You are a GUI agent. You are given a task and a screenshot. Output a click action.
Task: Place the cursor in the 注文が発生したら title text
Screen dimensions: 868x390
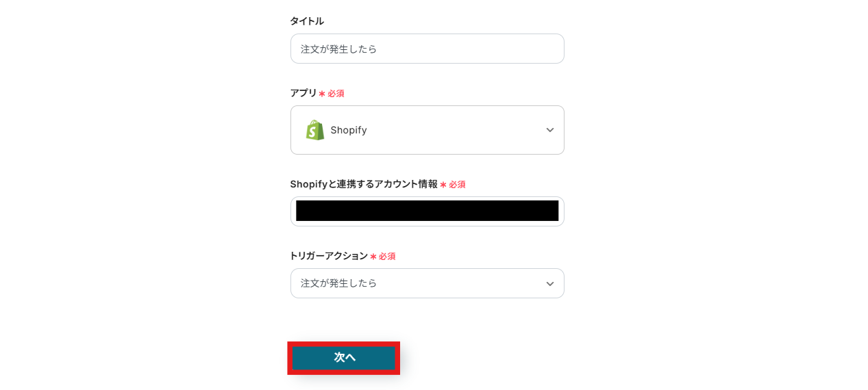point(339,49)
